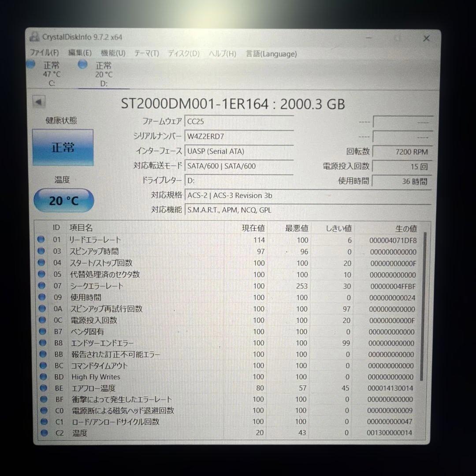
Task: Click the interface field UASP (Serial ATA)
Action: point(239,151)
